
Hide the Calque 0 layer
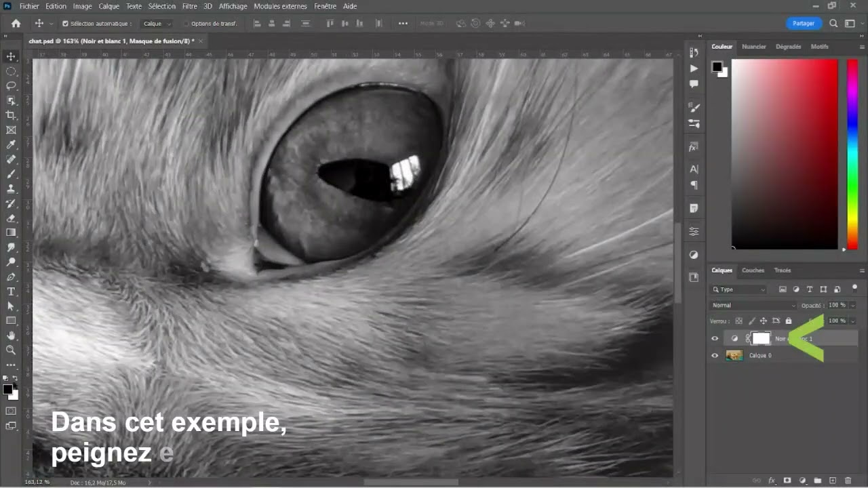715,355
